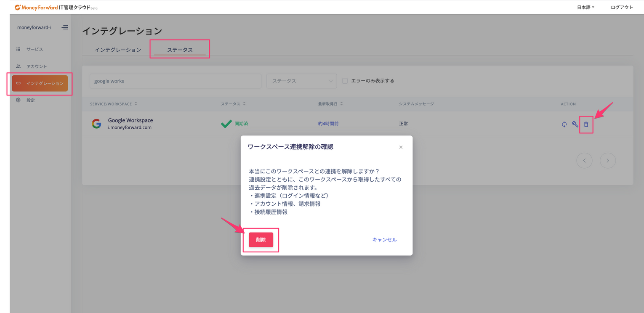Click the search field containing google works

(176, 81)
